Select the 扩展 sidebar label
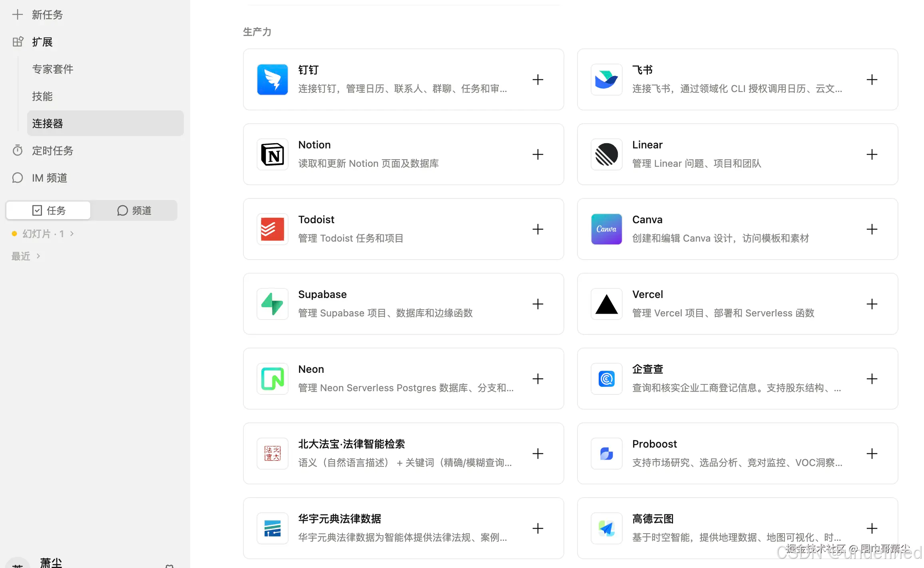This screenshot has height=568, width=924. coord(42,42)
